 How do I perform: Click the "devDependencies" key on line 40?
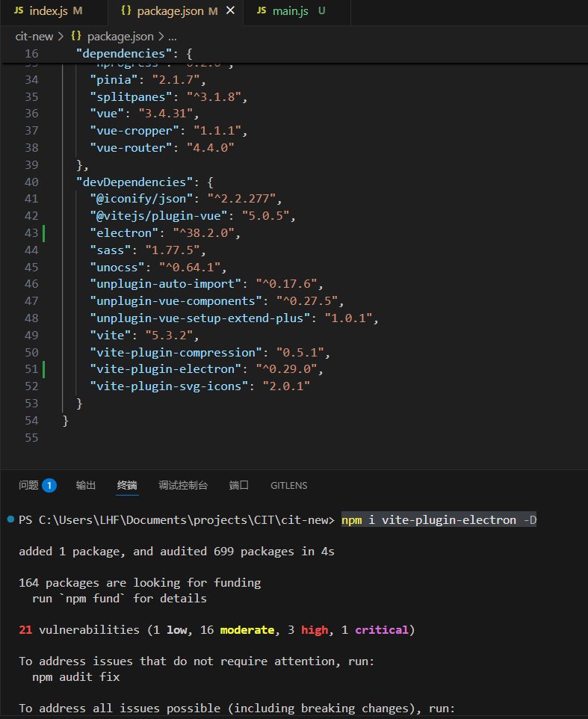click(x=134, y=182)
